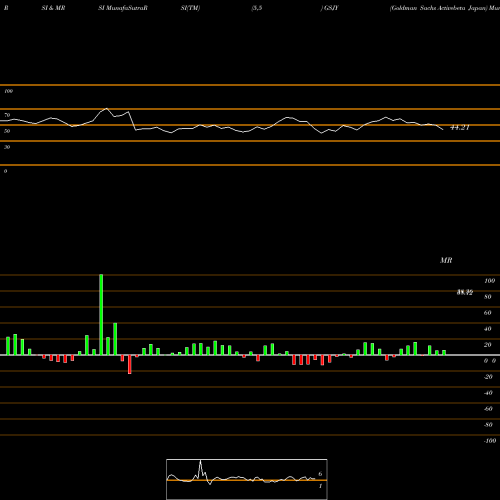
Task: Click the 'SI & MR' header label
Action: point(53,8)
